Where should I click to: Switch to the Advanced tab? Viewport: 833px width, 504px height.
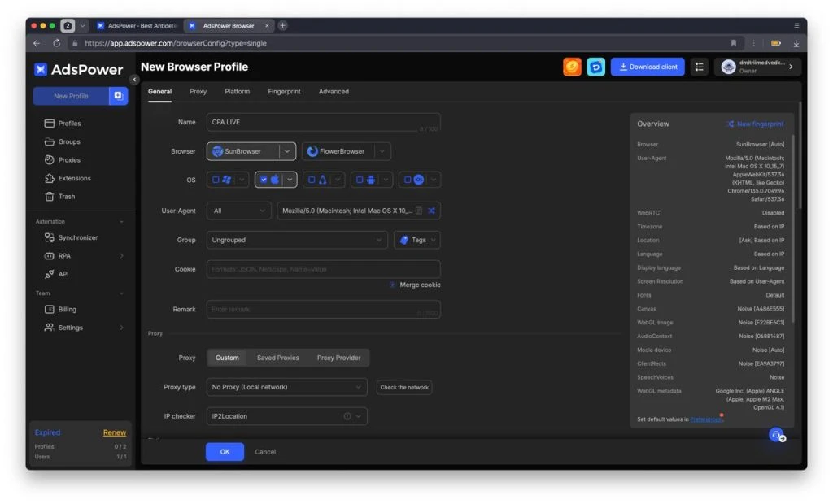pyautogui.click(x=334, y=91)
